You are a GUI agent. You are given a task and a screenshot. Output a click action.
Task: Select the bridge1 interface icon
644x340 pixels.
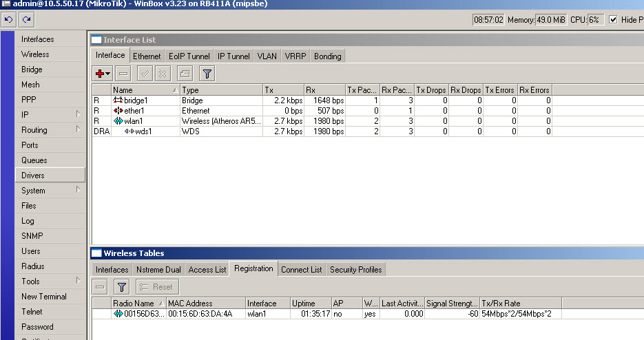118,100
